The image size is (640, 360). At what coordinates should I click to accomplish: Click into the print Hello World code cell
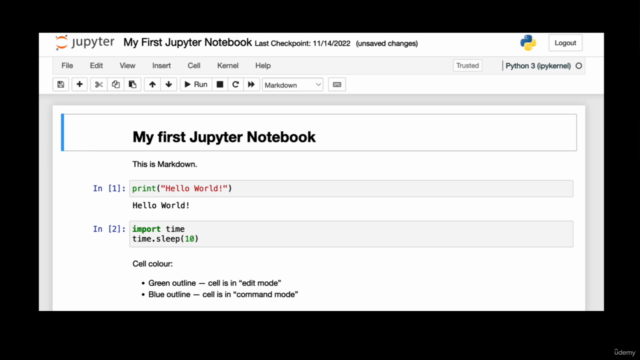pyautogui.click(x=351, y=189)
